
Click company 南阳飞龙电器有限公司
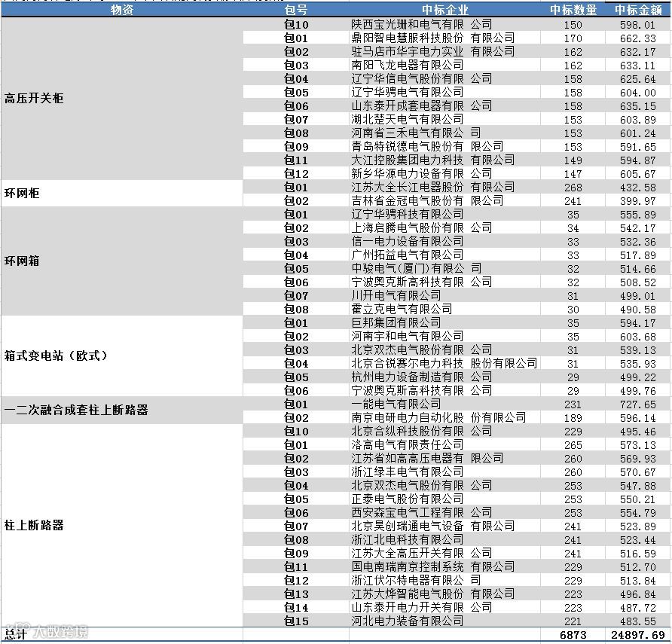(408, 65)
